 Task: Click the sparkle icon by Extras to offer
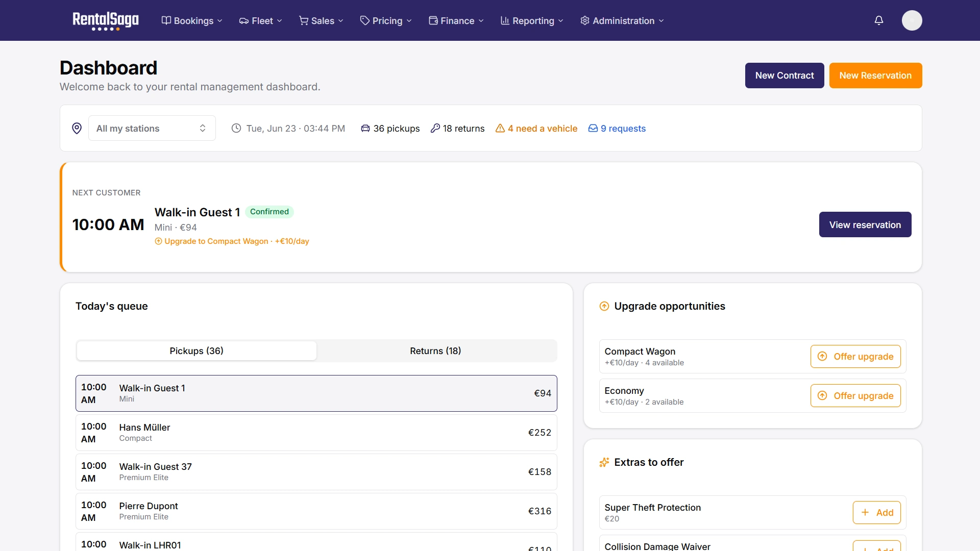pyautogui.click(x=604, y=462)
